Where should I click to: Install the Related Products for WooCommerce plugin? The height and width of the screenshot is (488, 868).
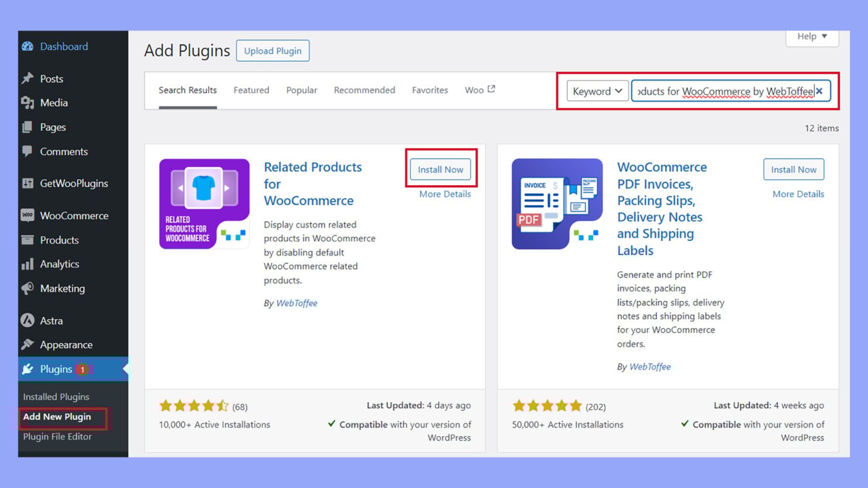[440, 169]
